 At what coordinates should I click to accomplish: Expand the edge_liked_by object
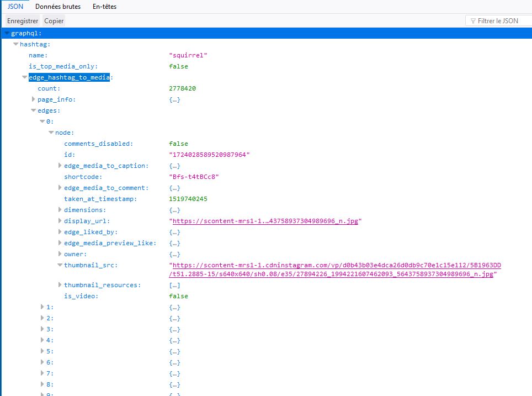pos(60,232)
